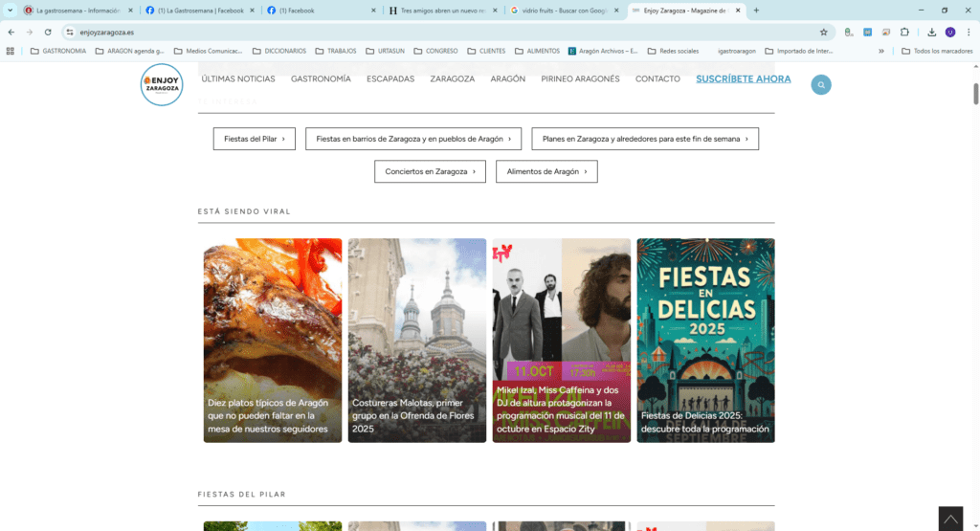The height and width of the screenshot is (531, 980).
Task: Click the Fiestas del Pilar button
Action: [255, 139]
